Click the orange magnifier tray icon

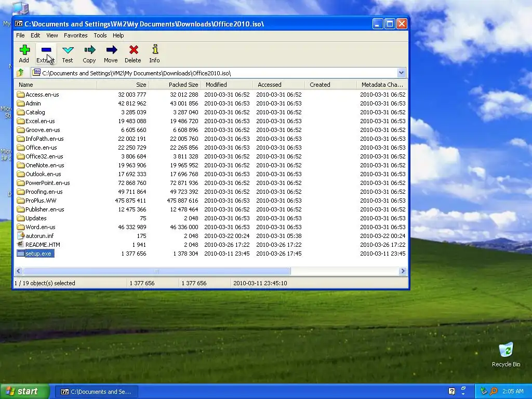[494, 391]
